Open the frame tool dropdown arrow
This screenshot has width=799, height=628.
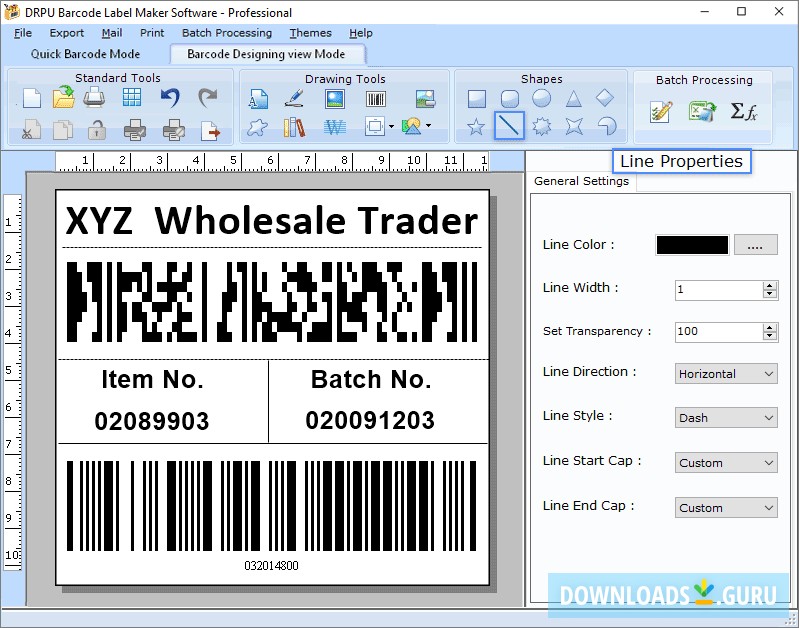click(391, 126)
